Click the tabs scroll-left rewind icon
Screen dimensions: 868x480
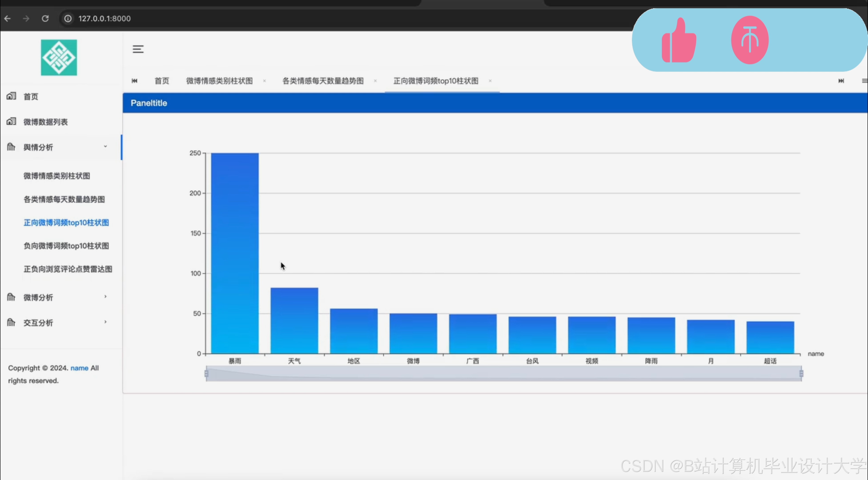pyautogui.click(x=135, y=81)
